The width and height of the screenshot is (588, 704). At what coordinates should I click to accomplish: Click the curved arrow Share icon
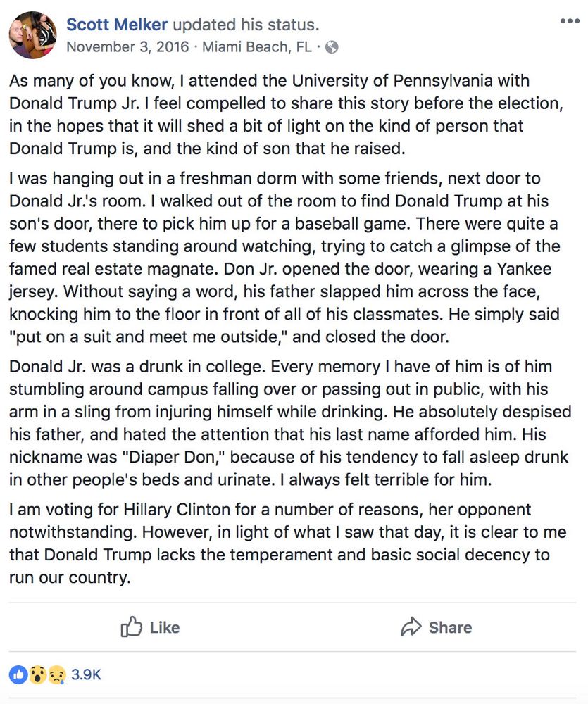click(411, 627)
